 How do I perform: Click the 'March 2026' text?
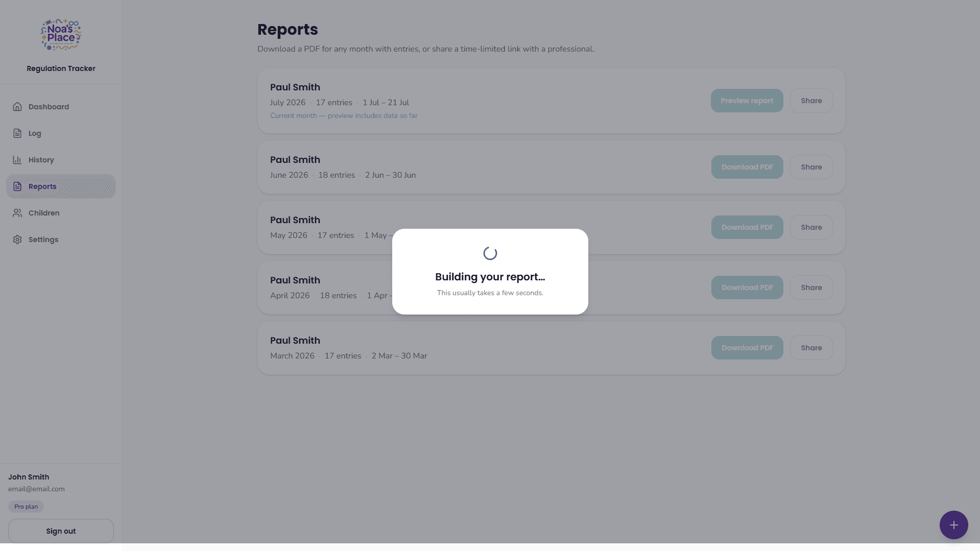coord(292,356)
